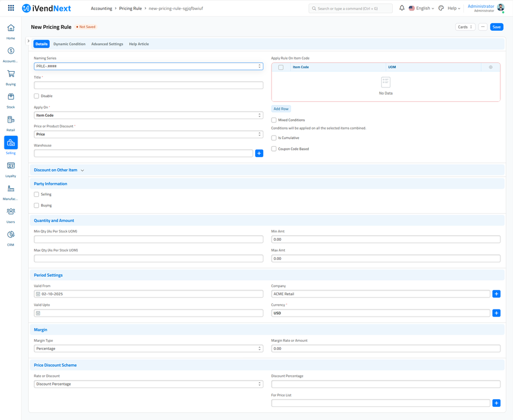Switch to the Dynamic Condition tab

pos(69,44)
